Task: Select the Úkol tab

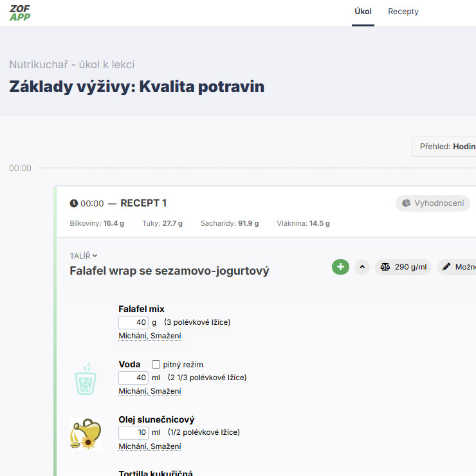Action: pos(363,12)
